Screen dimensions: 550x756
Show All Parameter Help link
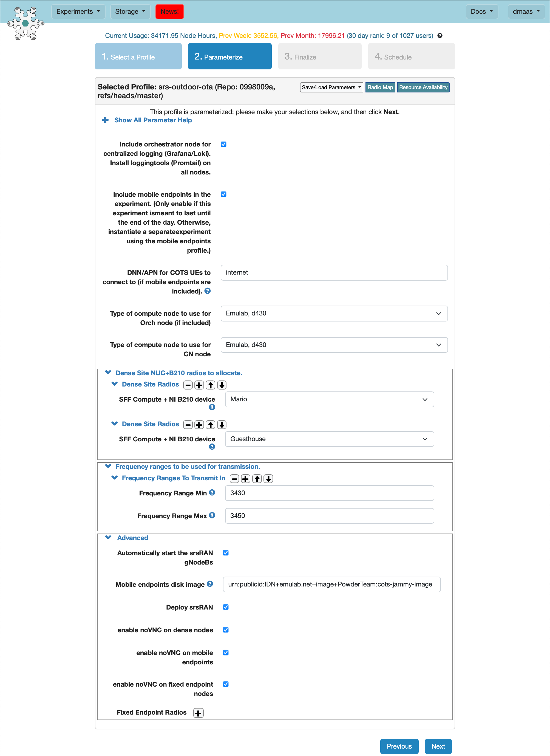pos(154,120)
